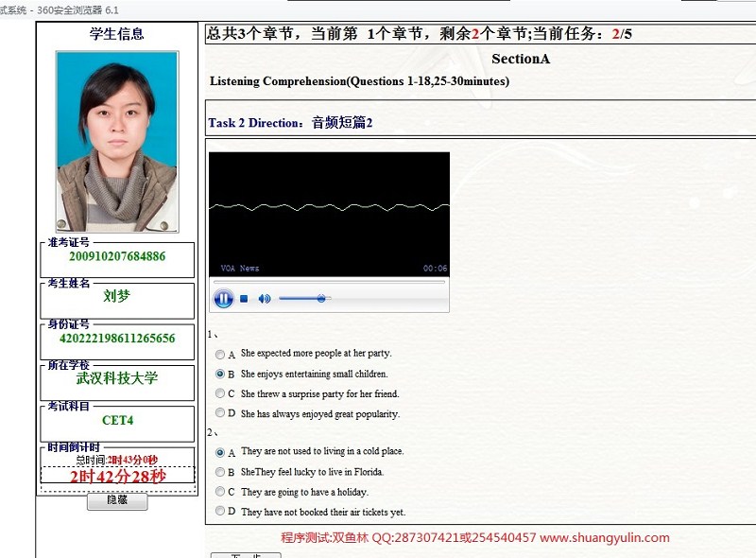Click the audio seek progress bar

(x=328, y=282)
